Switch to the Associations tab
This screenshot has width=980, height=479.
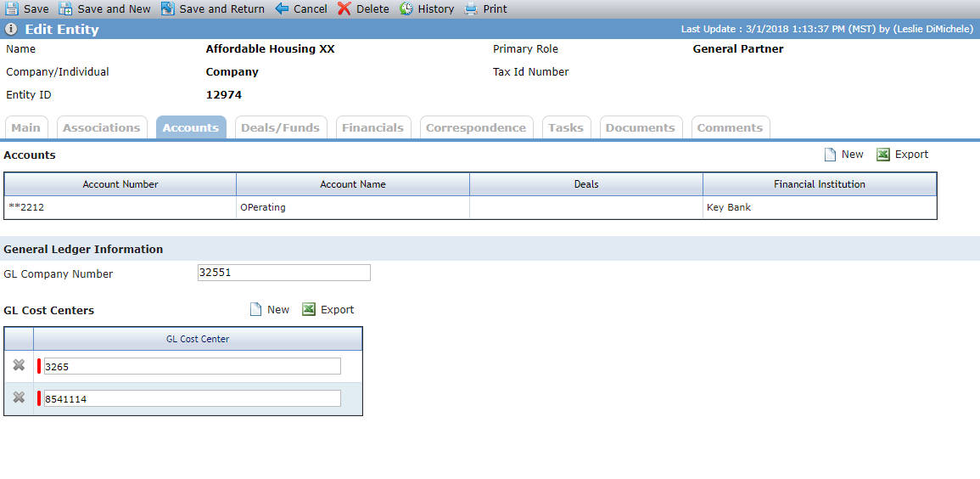(x=102, y=127)
